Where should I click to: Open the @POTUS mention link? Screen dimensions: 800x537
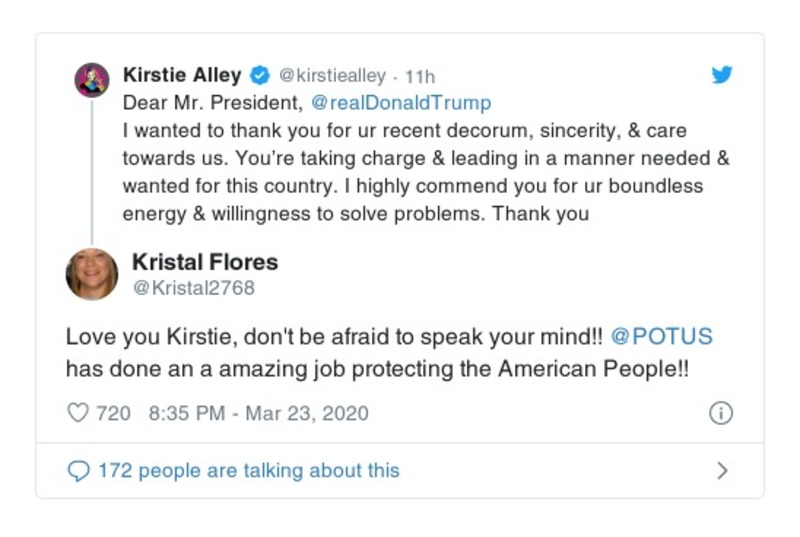tap(662, 337)
